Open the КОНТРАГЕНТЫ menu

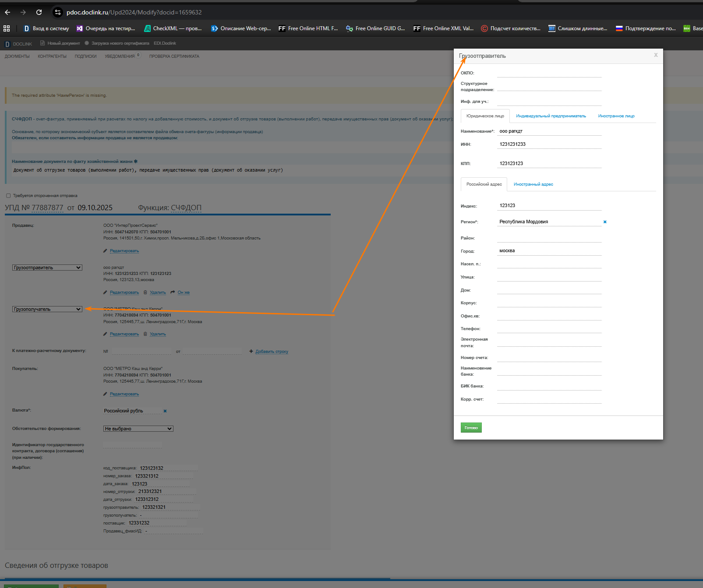click(52, 56)
